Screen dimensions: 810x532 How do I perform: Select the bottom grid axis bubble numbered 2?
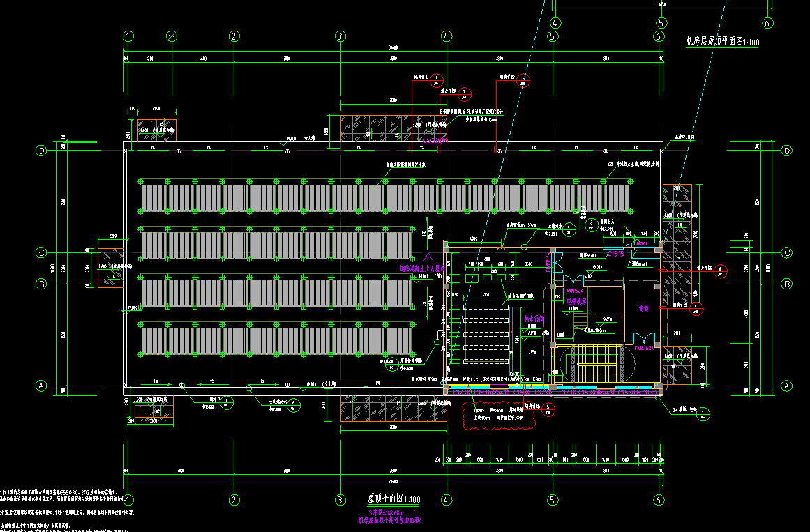tap(234, 500)
